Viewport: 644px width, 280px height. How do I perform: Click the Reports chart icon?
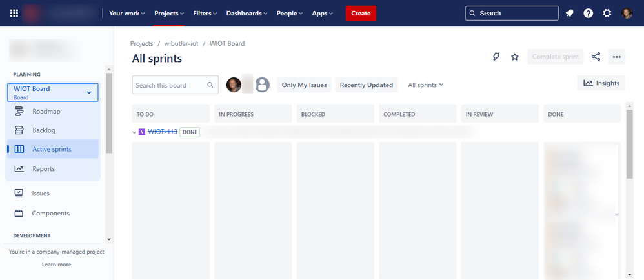[x=19, y=169]
